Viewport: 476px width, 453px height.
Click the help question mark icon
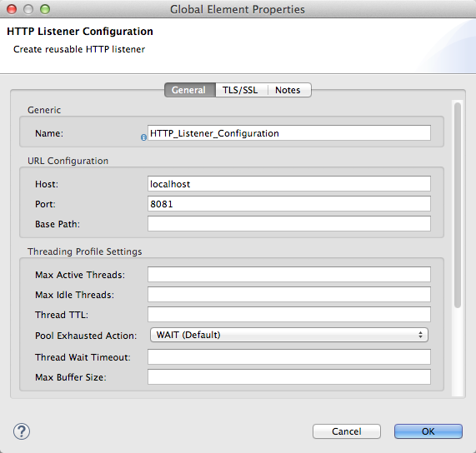pyautogui.click(x=22, y=431)
